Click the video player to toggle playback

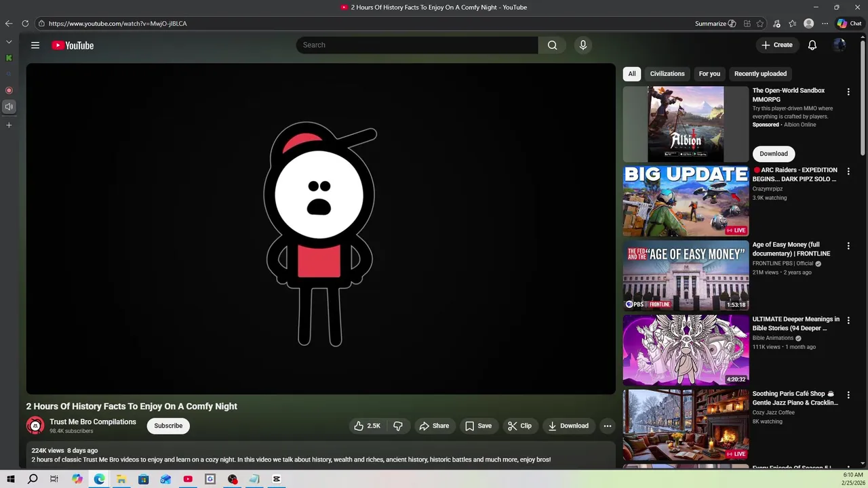(x=321, y=229)
